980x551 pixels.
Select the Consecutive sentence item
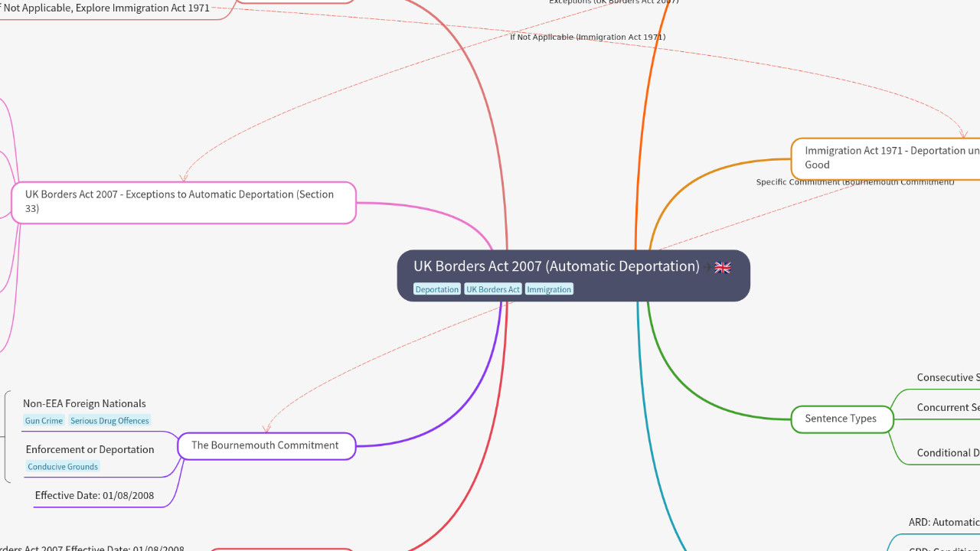(x=949, y=377)
